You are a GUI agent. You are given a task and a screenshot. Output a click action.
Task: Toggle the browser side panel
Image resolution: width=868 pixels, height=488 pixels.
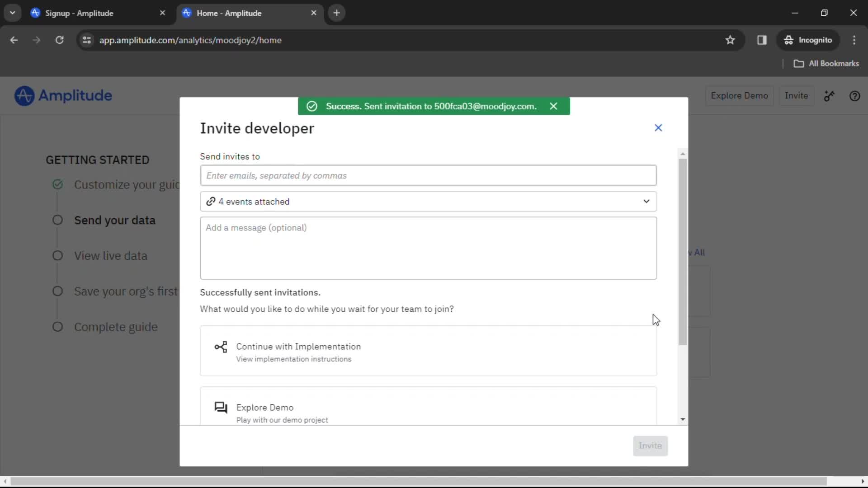pos(762,40)
